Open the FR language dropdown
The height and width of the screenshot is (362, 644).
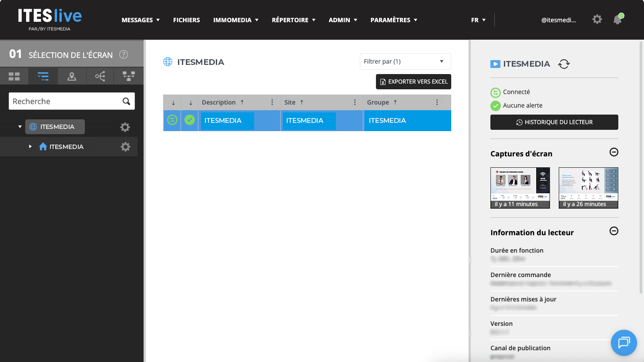478,20
